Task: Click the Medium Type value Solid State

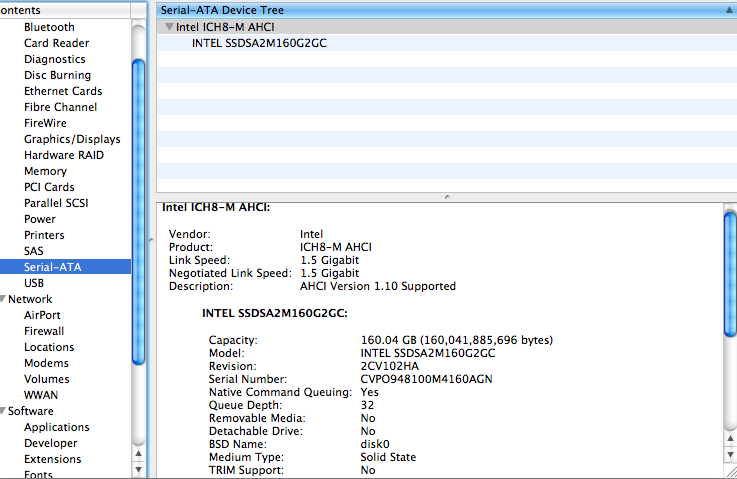Action: point(388,457)
